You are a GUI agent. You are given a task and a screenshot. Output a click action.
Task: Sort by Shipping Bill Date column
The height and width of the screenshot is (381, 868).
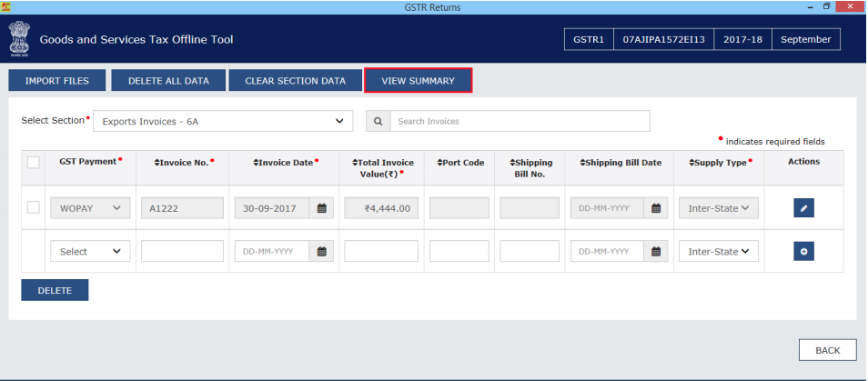click(621, 163)
